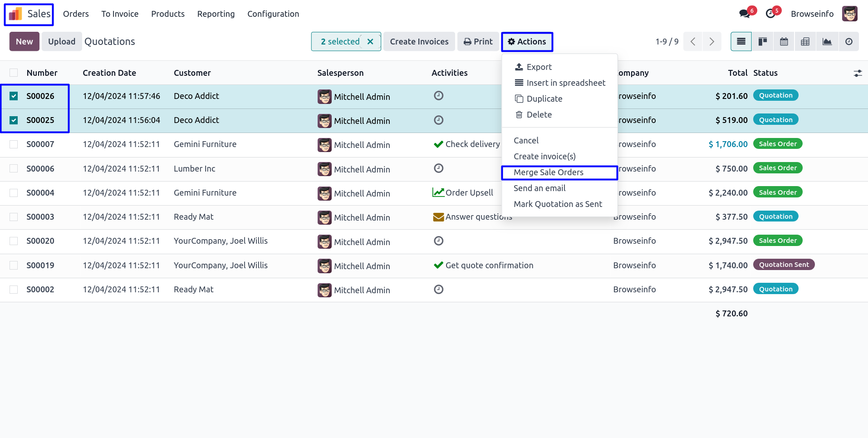The width and height of the screenshot is (868, 438).
Task: Check the S00019 row checkbox
Action: click(14, 266)
